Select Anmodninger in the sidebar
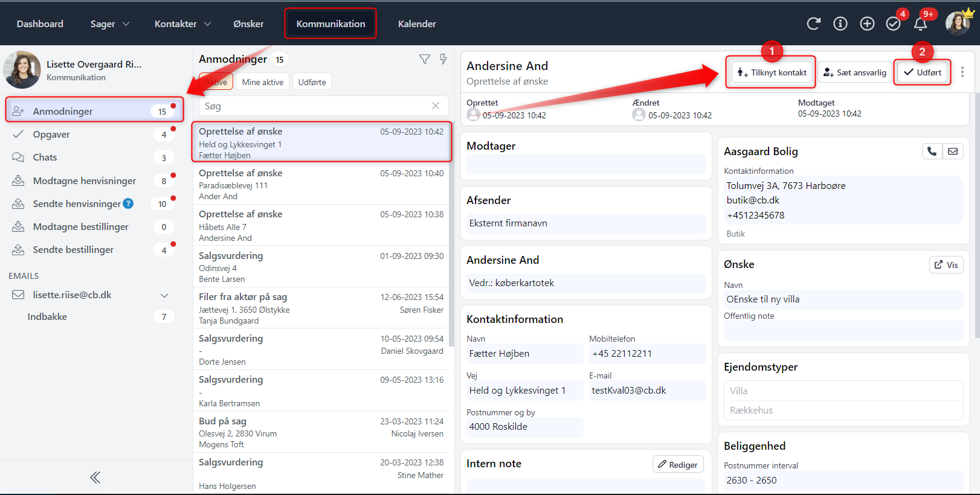The height and width of the screenshot is (495, 980). (x=95, y=111)
